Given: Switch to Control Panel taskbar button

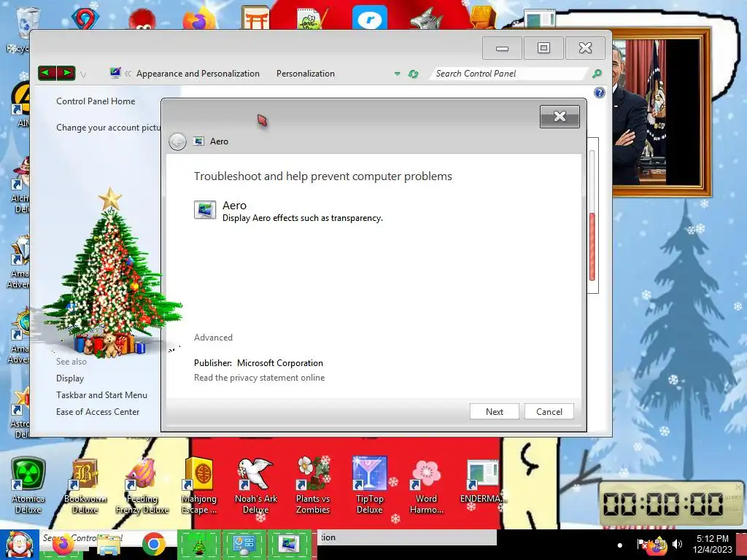Looking at the screenshot, I should coord(244,545).
